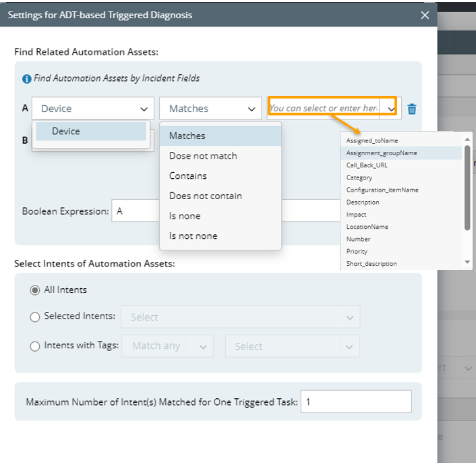Select Assignment_groupName from incident fields list
476x463 pixels.
pyautogui.click(x=382, y=153)
